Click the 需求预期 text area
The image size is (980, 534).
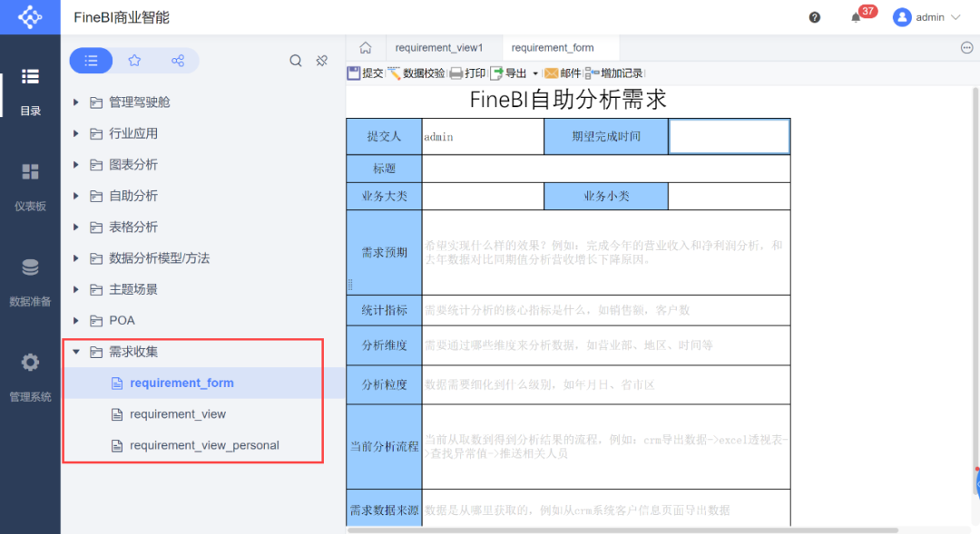[606, 252]
